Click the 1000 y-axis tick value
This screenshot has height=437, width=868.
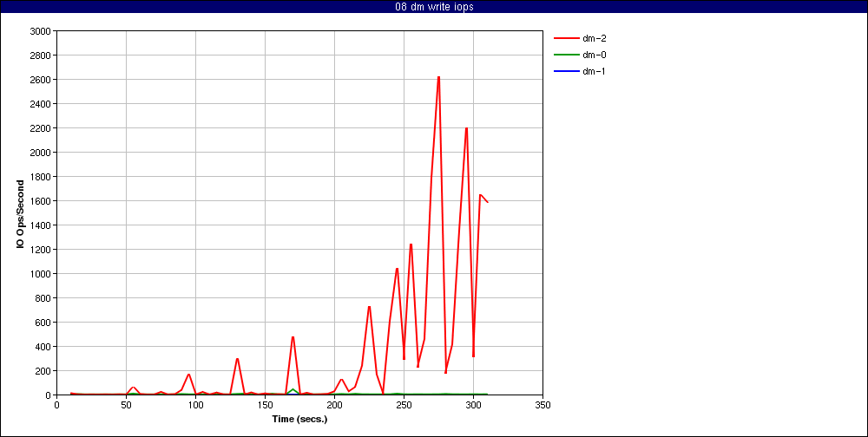41,274
